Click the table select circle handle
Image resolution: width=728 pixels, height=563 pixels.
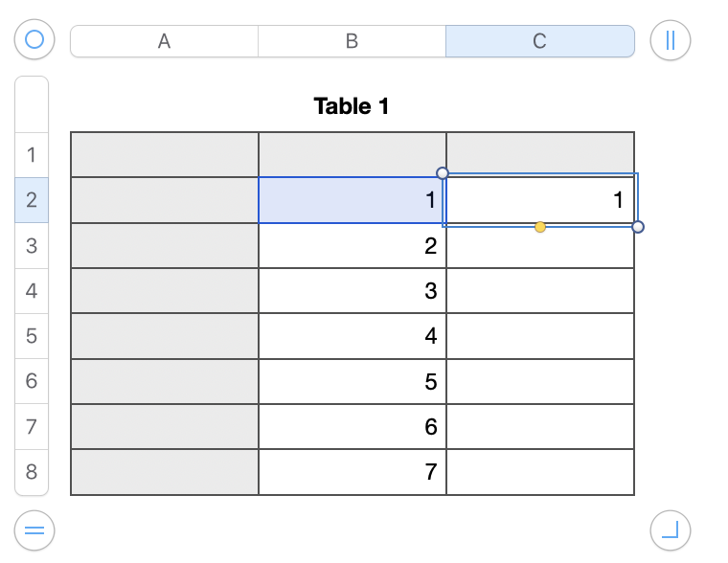(34, 40)
